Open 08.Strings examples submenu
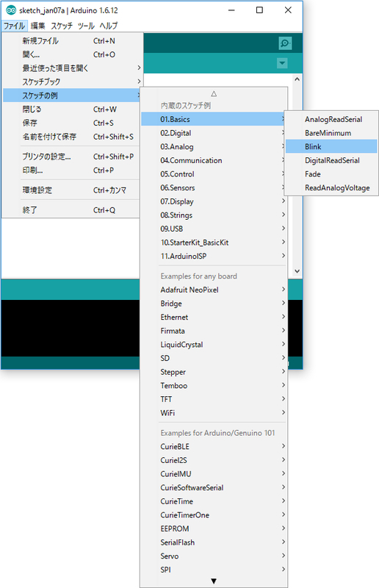Screen dimensions: 379x588 click(x=214, y=215)
